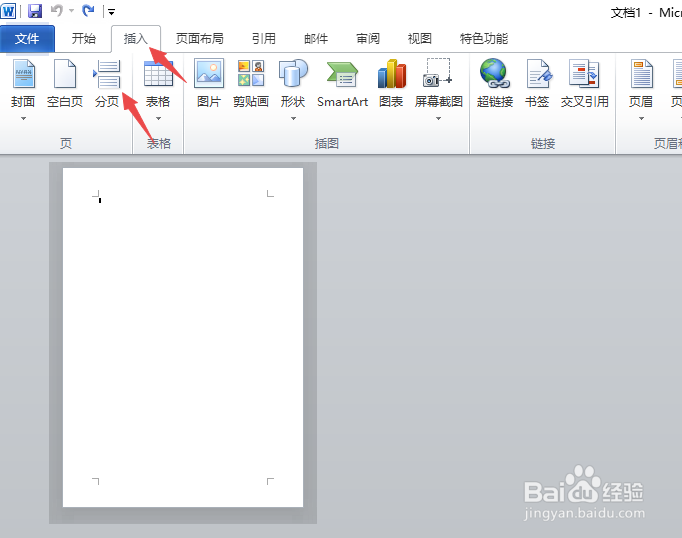The height and width of the screenshot is (538, 682).
Task: Open clip art with 剪贴画
Action: (x=251, y=84)
